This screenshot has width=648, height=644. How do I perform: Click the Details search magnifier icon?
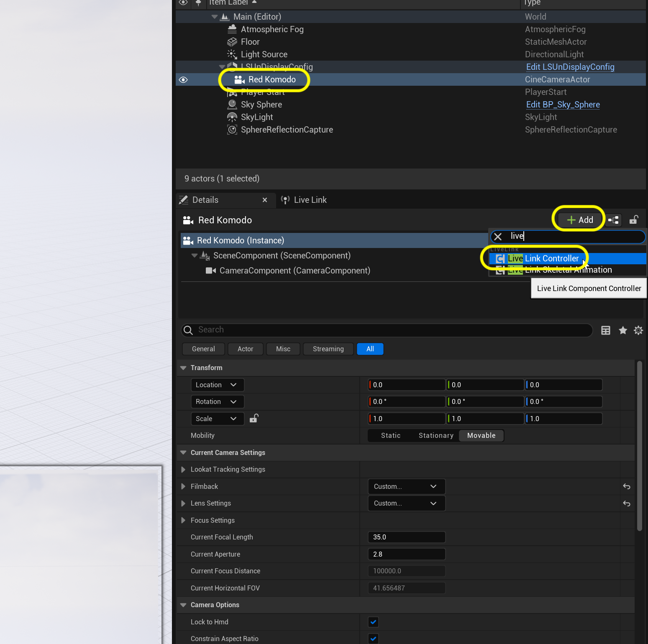[x=188, y=330]
